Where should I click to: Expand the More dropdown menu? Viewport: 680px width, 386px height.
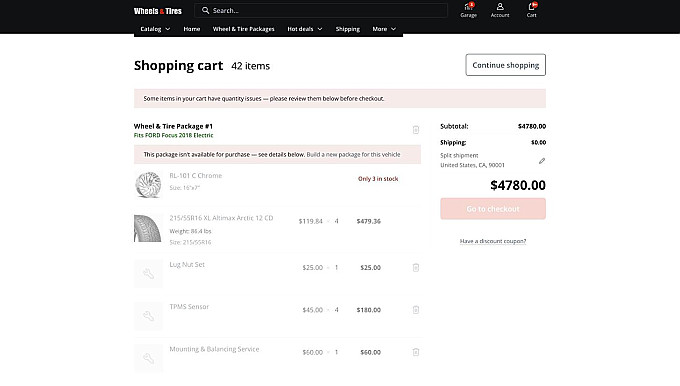[384, 29]
